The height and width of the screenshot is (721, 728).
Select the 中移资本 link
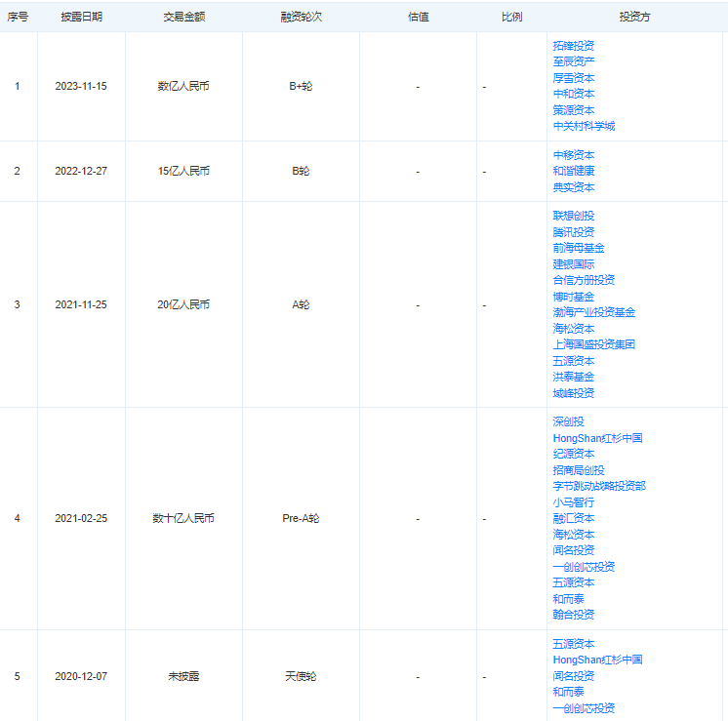(x=573, y=155)
